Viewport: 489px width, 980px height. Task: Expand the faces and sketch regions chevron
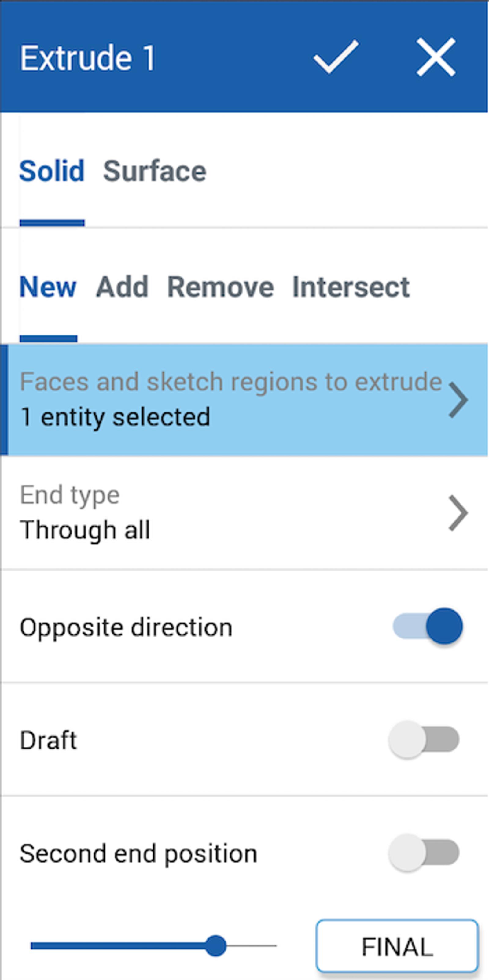tap(458, 400)
